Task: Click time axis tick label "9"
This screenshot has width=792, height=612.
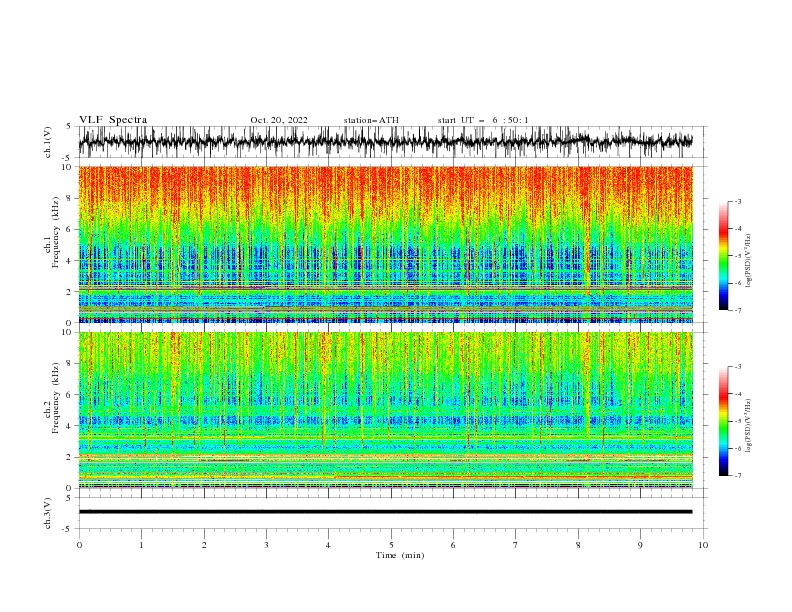Action: point(640,545)
